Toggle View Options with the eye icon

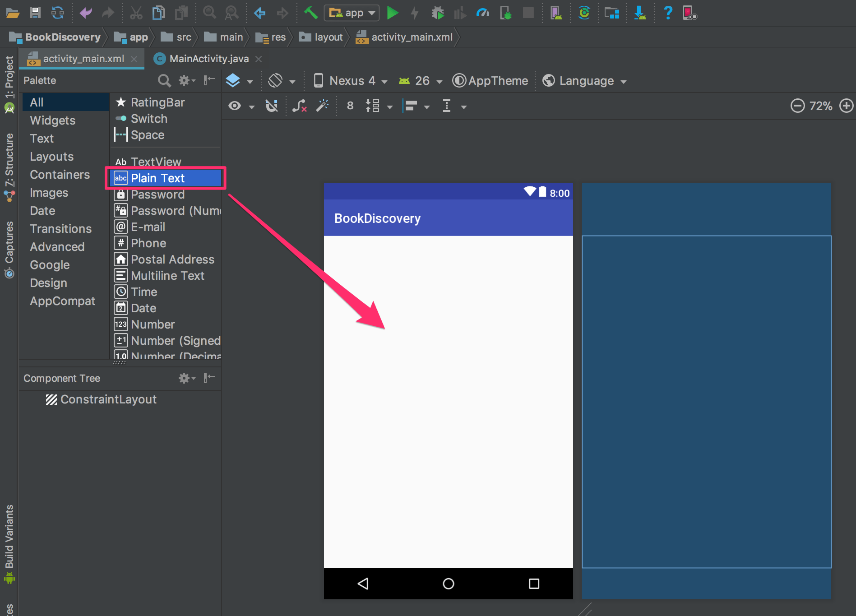(234, 106)
